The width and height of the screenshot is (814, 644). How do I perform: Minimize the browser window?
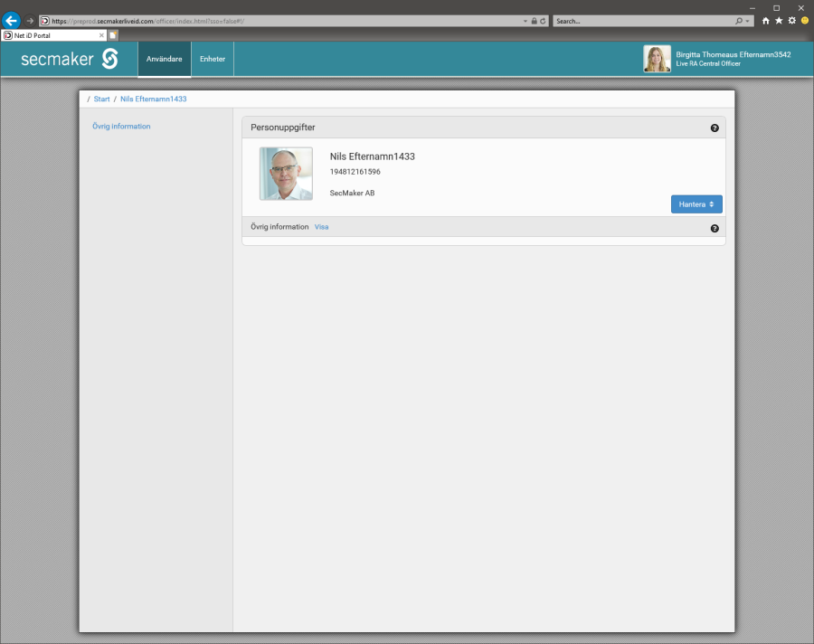tap(752, 8)
